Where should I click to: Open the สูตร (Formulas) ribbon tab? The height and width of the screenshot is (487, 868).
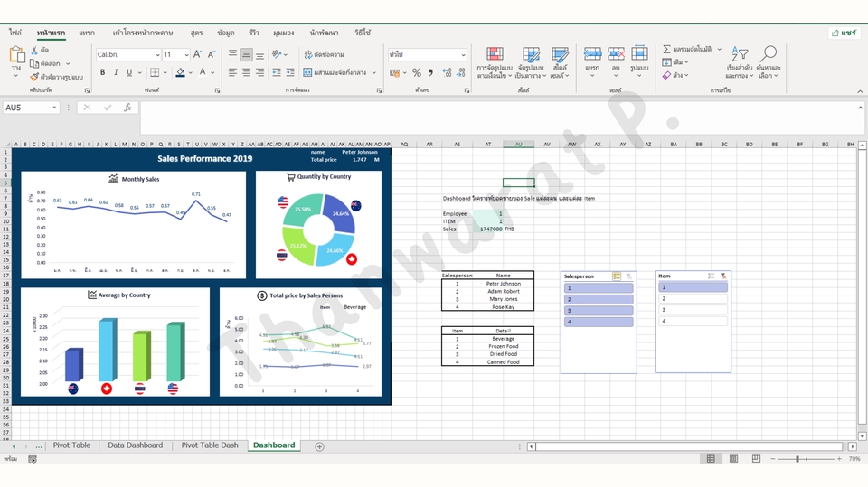coord(196,33)
